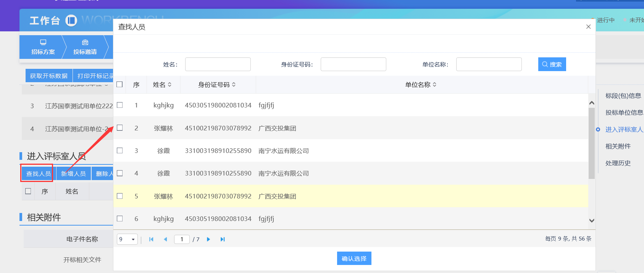The width and height of the screenshot is (644, 273).
Task: Jump to the last page of results
Action: (223, 239)
